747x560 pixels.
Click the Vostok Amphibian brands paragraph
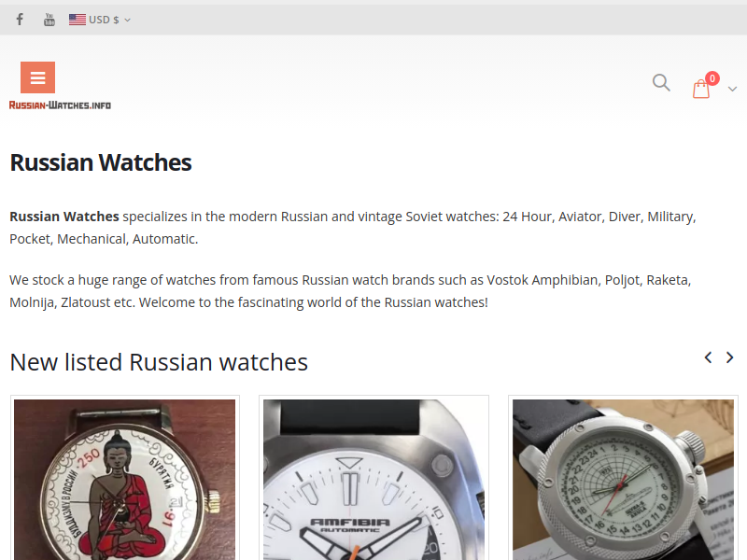(350, 291)
